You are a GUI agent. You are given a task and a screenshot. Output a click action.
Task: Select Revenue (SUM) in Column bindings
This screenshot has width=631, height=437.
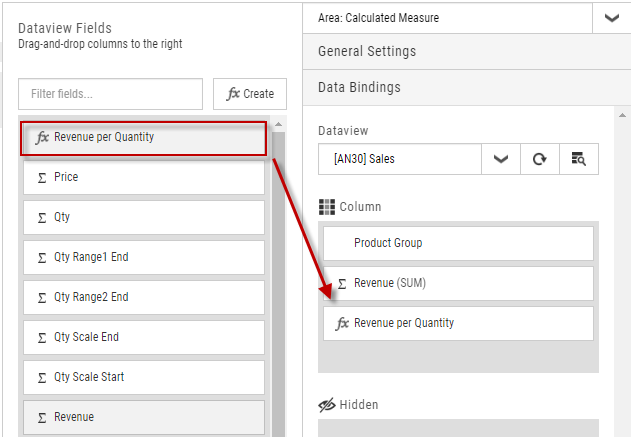pos(458,283)
